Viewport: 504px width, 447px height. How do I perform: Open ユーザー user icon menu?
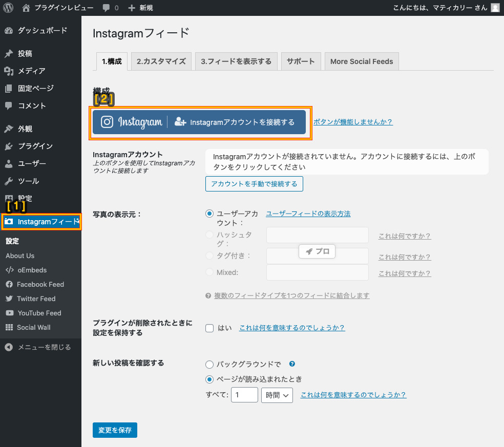[x=9, y=163]
